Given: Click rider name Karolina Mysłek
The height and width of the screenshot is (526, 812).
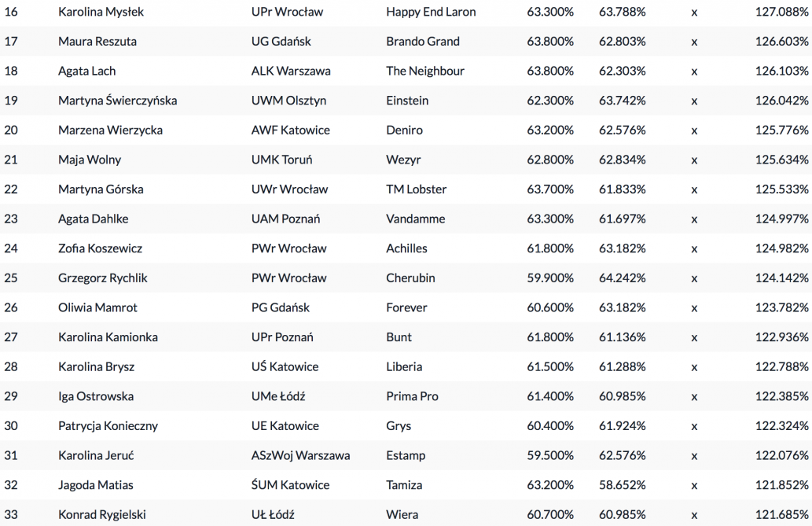Looking at the screenshot, I should click(101, 12).
